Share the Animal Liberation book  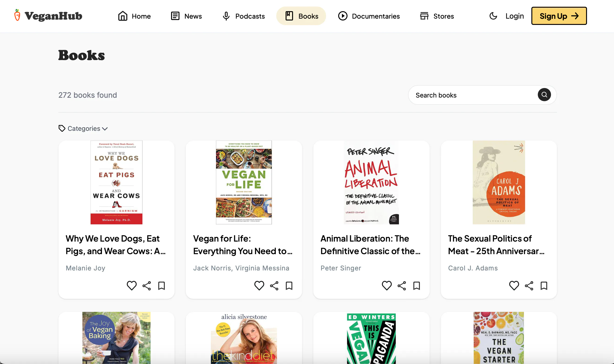[x=402, y=286]
